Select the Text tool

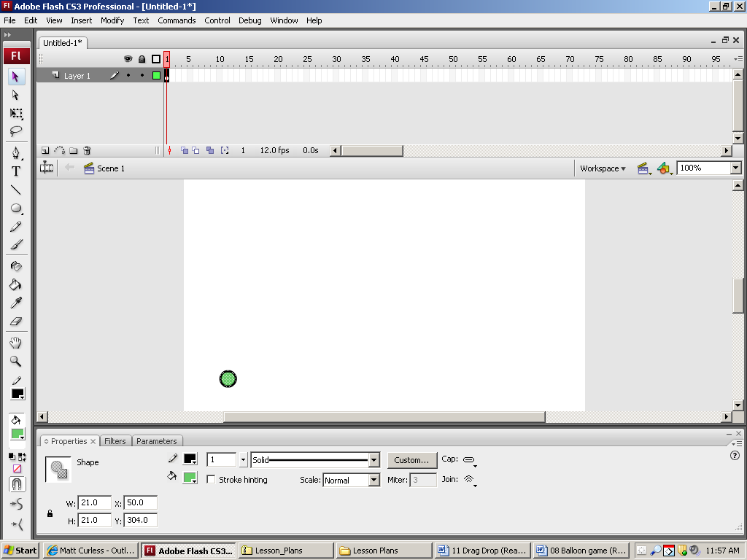pos(16,171)
